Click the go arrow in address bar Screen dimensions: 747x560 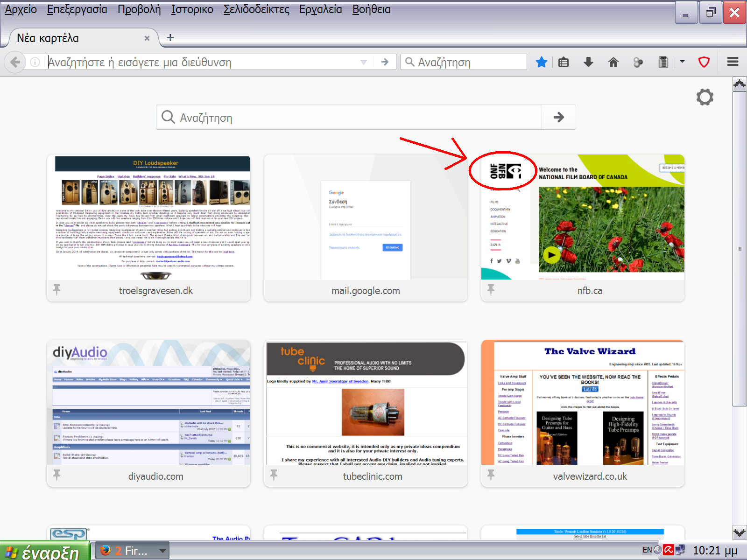click(x=385, y=62)
